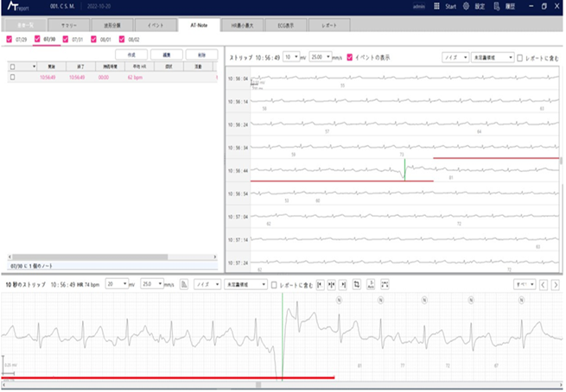Open the 20 mV gain dropdown in bottom strip

pos(122,283)
